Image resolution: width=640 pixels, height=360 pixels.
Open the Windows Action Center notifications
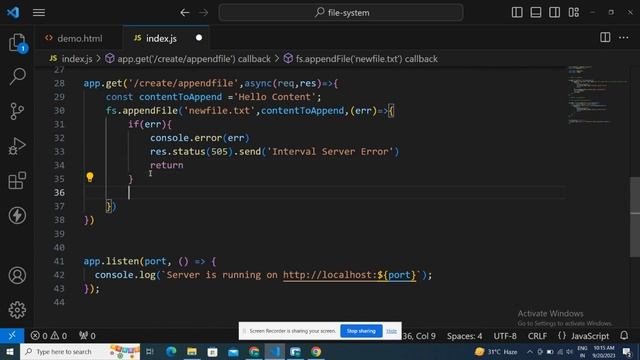(627, 351)
